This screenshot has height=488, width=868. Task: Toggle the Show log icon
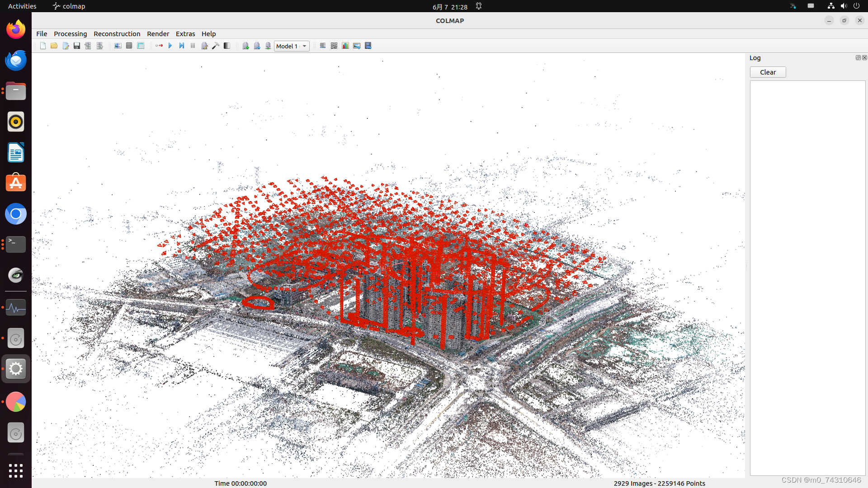pyautogui.click(x=323, y=46)
